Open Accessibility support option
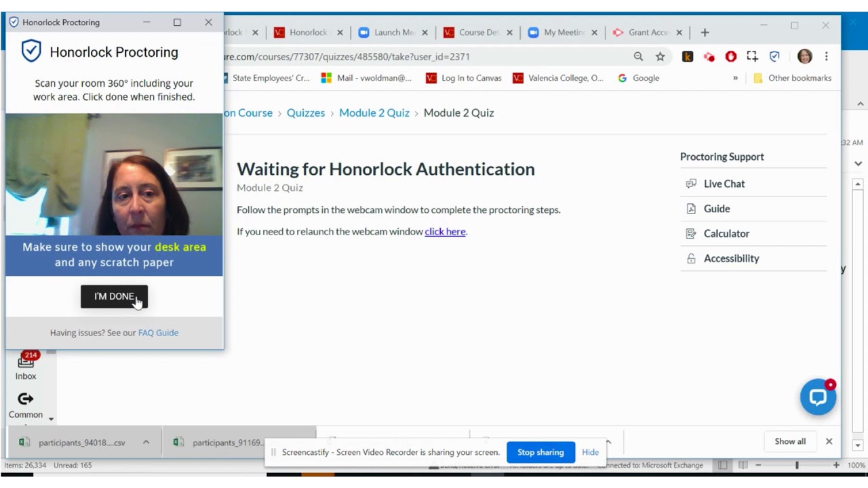 coord(731,258)
